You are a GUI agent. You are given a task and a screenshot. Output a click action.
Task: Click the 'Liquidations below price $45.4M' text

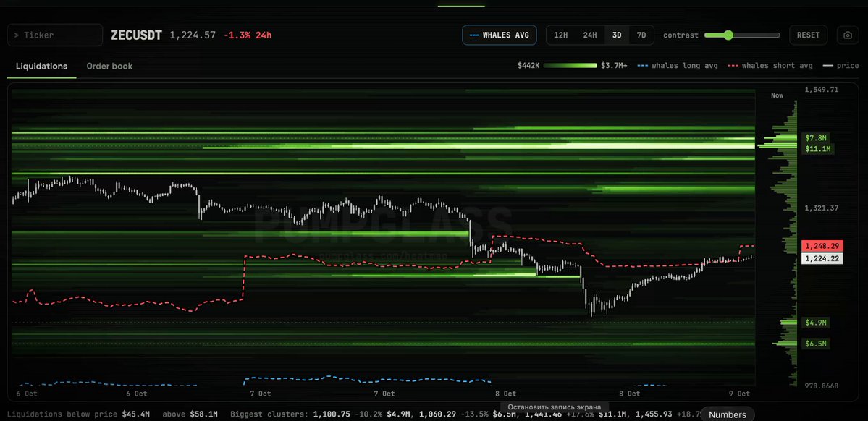click(x=78, y=414)
